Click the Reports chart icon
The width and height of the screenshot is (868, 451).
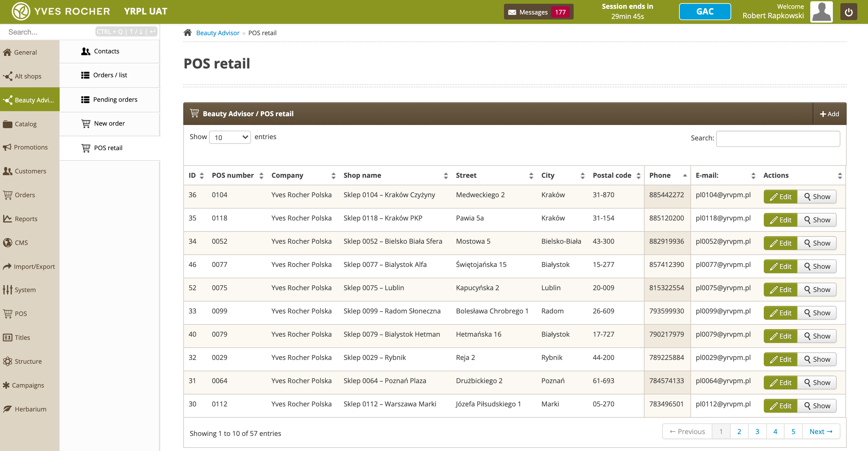(x=8, y=219)
